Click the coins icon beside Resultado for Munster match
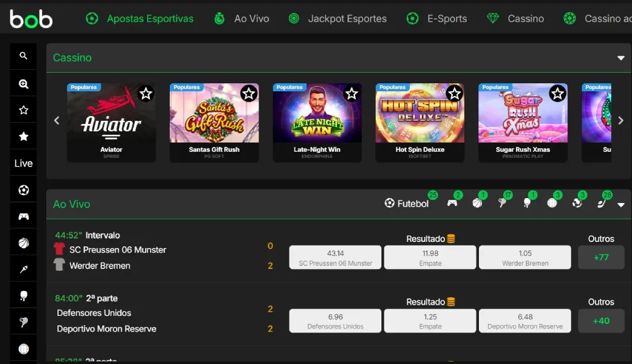 [x=451, y=239]
